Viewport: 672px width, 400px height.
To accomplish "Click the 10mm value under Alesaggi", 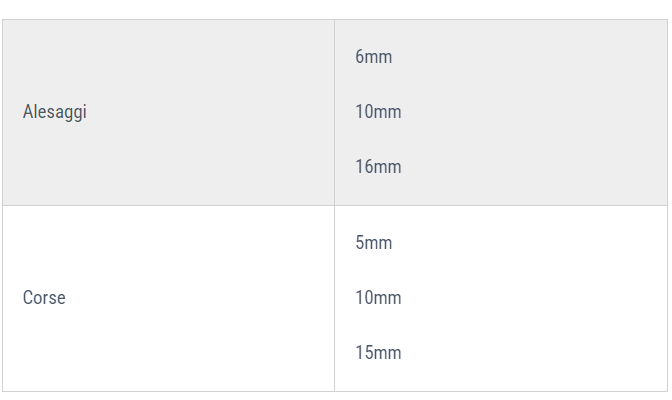I will tap(378, 112).
